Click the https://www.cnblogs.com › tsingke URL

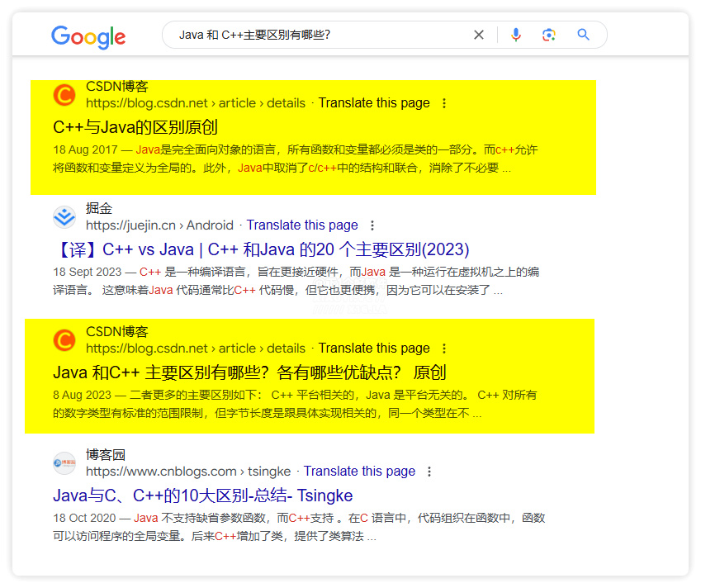[188, 471]
